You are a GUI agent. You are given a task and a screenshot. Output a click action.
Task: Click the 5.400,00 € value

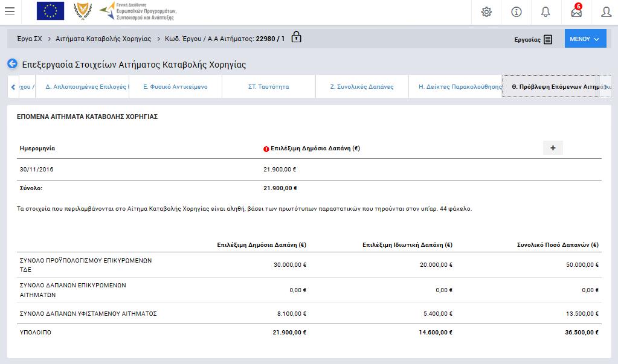pyautogui.click(x=438, y=313)
